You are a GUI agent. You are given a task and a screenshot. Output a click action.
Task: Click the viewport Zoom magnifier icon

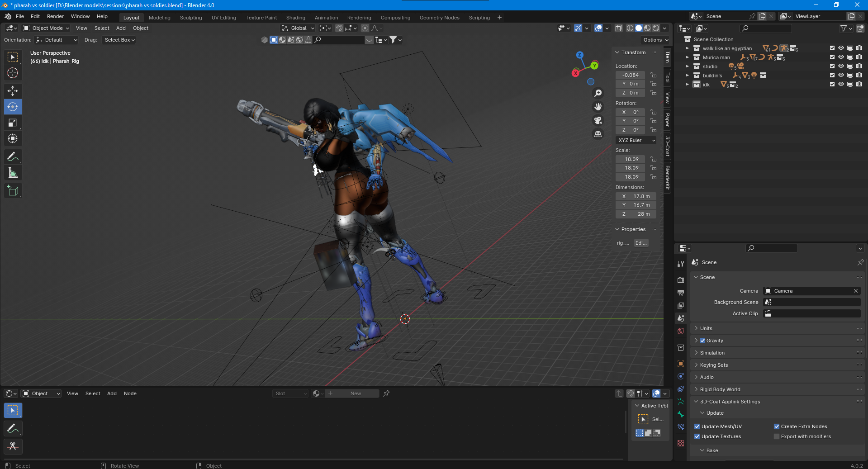click(x=598, y=93)
